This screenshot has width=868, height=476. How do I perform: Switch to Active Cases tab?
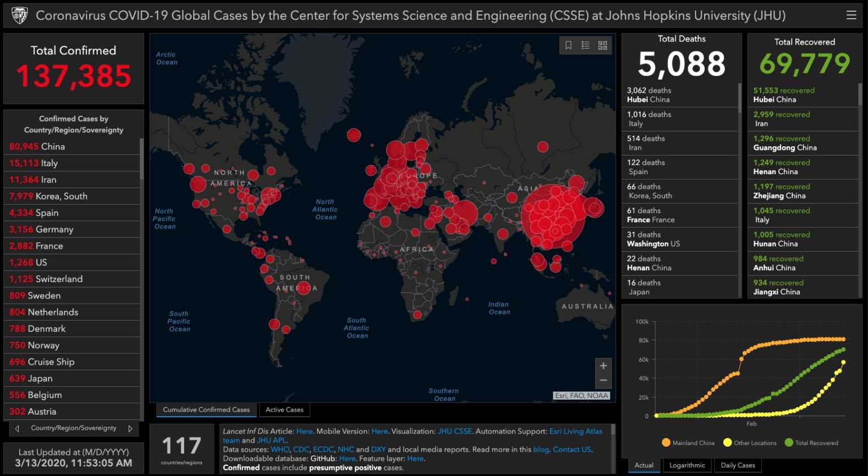click(x=284, y=410)
